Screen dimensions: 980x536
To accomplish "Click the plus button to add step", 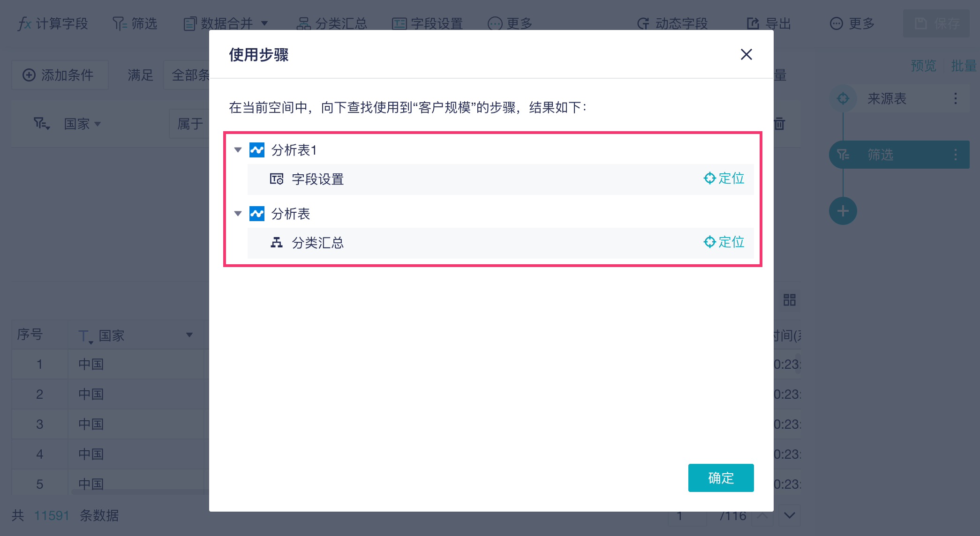I will coord(843,211).
